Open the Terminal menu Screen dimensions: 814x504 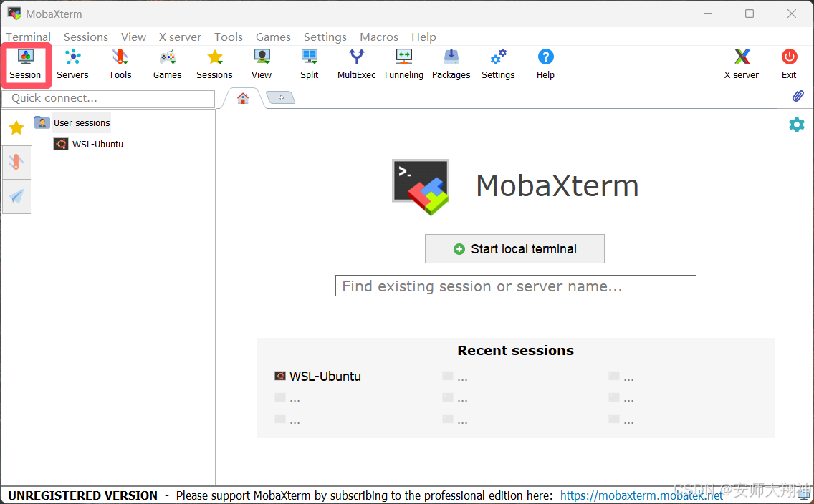pyautogui.click(x=29, y=37)
